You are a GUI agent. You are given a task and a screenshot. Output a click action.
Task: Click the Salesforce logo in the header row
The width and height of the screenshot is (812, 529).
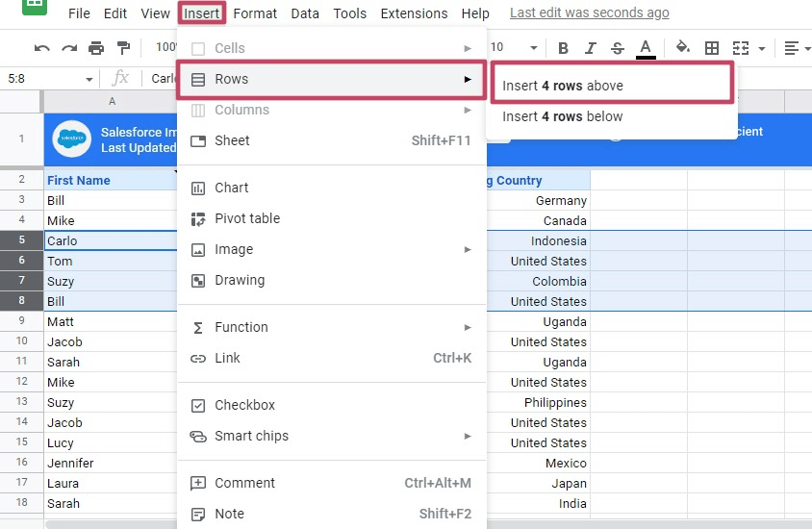71,139
